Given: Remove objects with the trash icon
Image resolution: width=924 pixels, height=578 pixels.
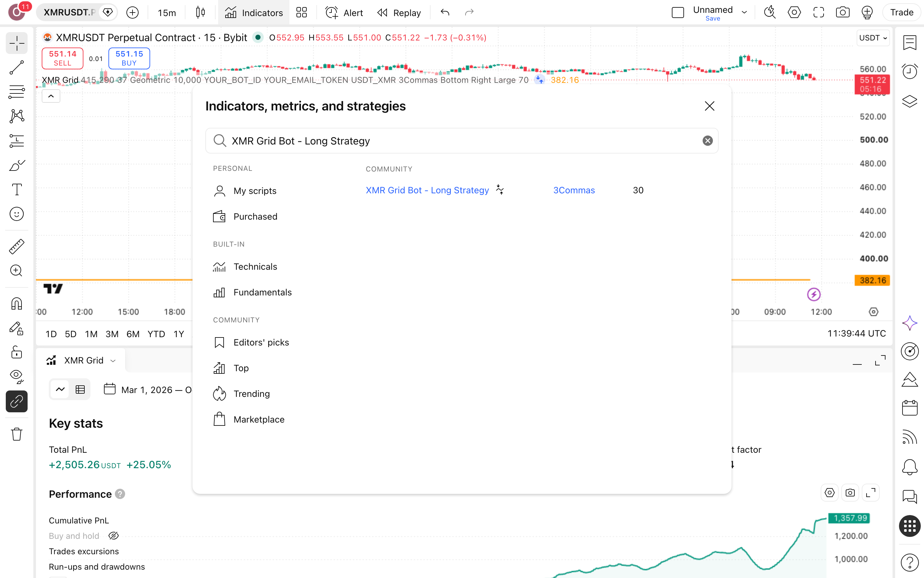Looking at the screenshot, I should click(x=17, y=434).
